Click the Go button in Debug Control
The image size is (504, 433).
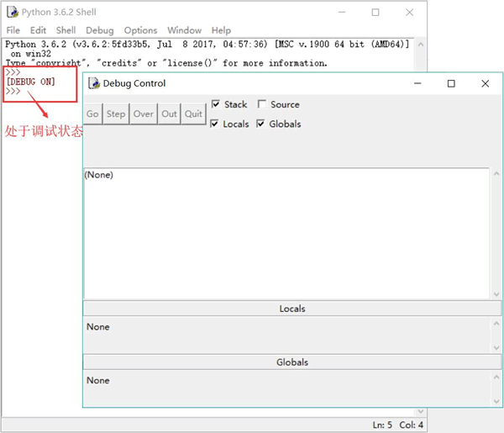92,114
